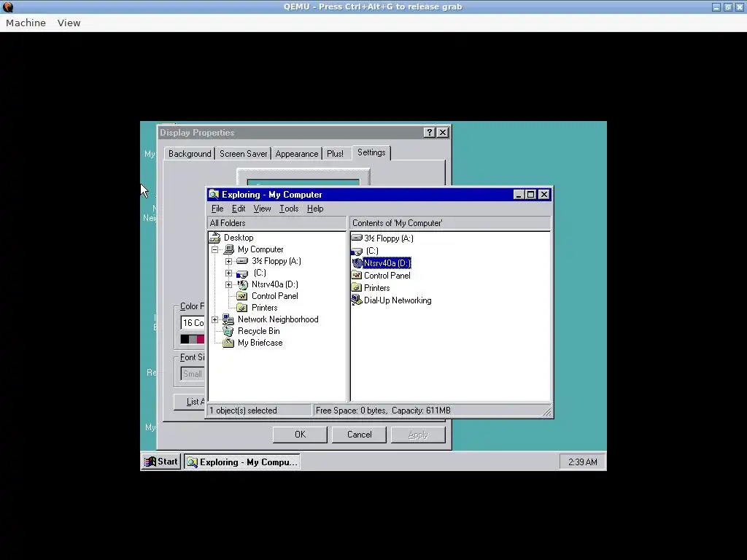
Task: Click the Explorer window resize grip
Action: [x=547, y=412]
